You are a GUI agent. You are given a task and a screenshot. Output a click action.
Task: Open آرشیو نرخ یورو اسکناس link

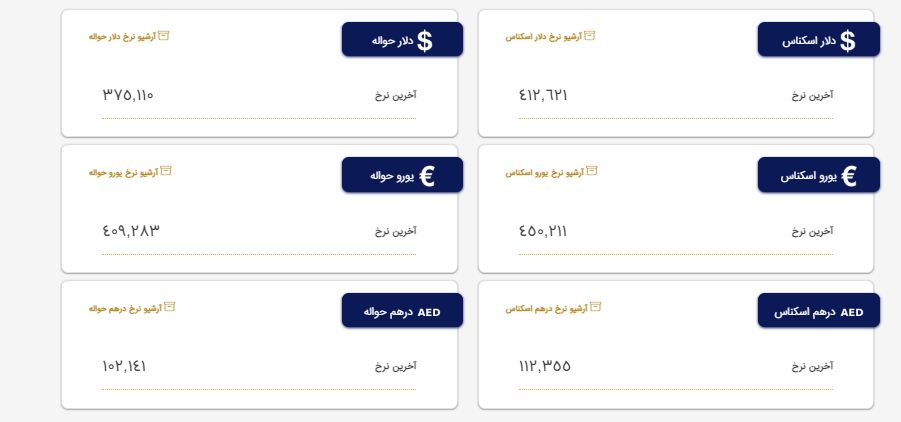click(545, 172)
